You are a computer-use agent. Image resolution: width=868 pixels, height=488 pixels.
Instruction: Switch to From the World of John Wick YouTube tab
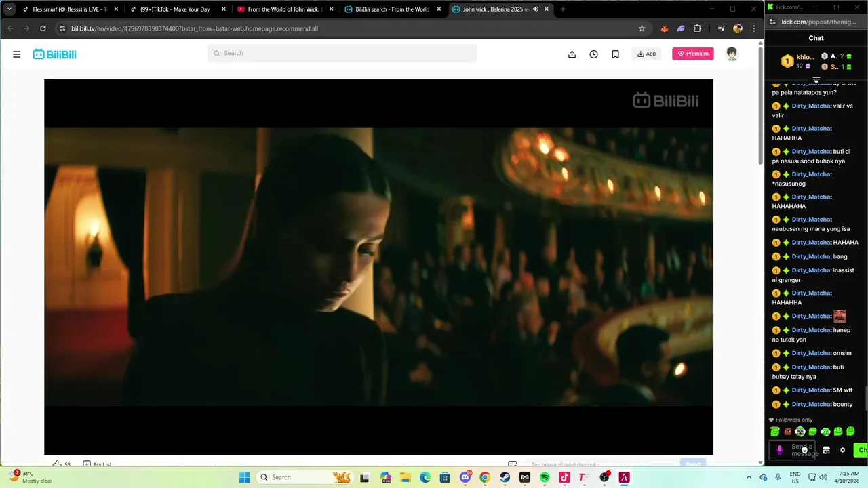coord(285,9)
